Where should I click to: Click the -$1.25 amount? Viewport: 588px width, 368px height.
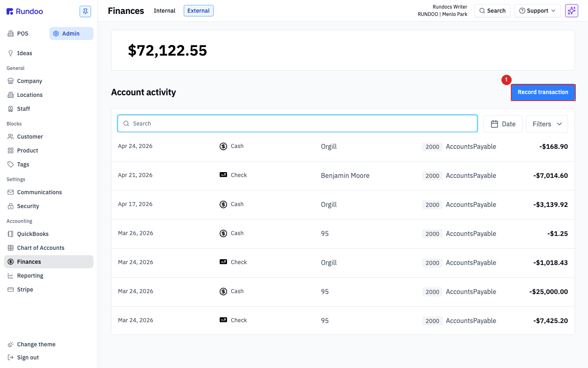coord(557,233)
